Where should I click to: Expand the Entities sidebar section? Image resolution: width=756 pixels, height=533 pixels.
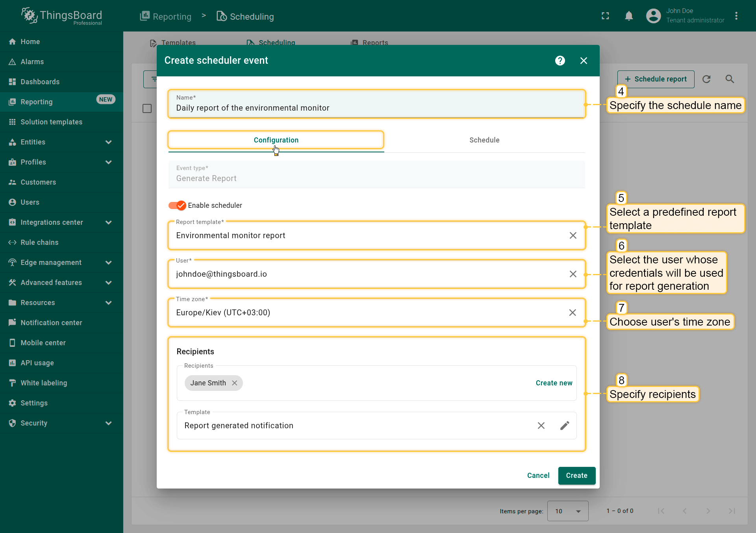coord(109,142)
